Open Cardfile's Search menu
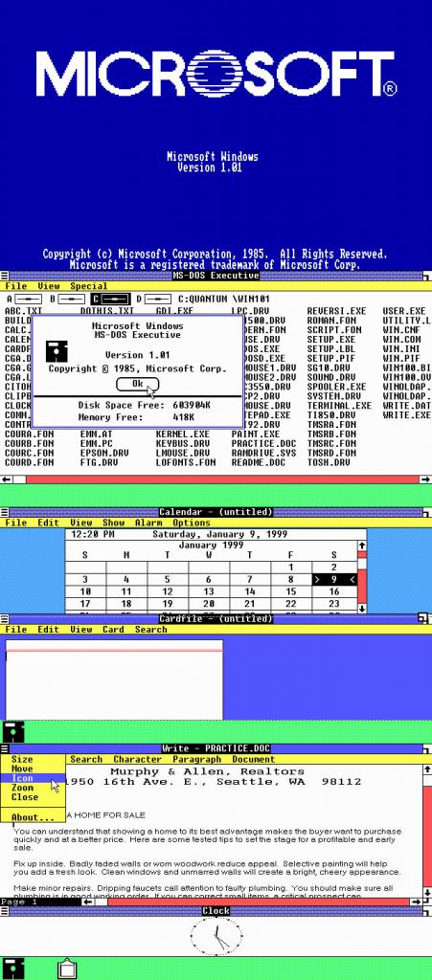432x980 pixels. coord(150,630)
